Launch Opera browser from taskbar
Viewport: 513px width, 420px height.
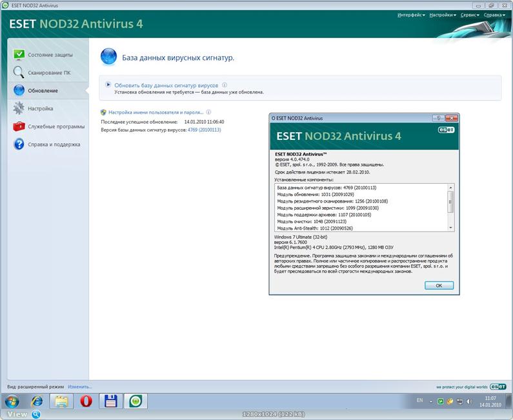(x=86, y=401)
